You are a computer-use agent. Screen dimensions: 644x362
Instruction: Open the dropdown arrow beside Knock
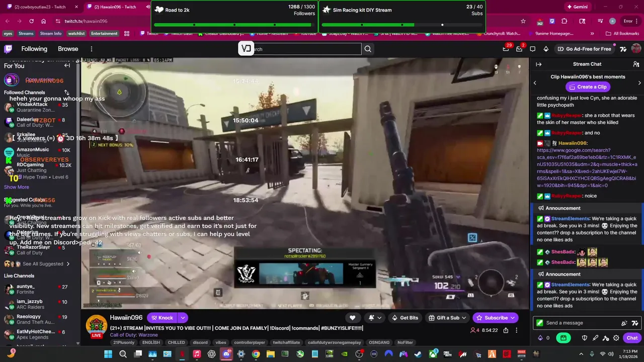tap(183, 318)
